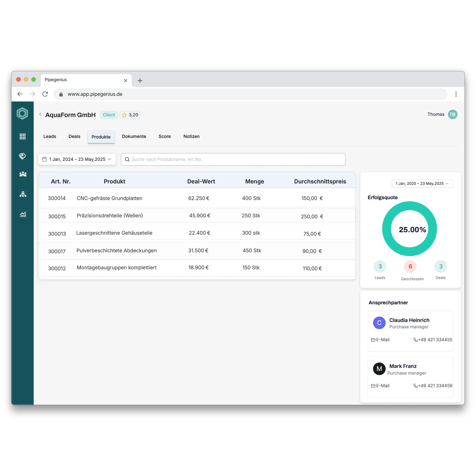Open the contacts group icon in sidebar
Screen dimensions: 476x476
pyautogui.click(x=23, y=174)
